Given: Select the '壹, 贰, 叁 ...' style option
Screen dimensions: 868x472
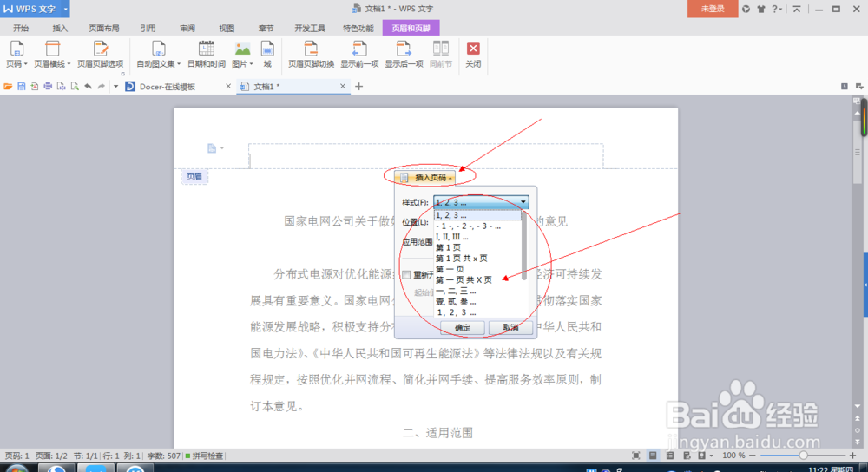Looking at the screenshot, I should (456, 302).
